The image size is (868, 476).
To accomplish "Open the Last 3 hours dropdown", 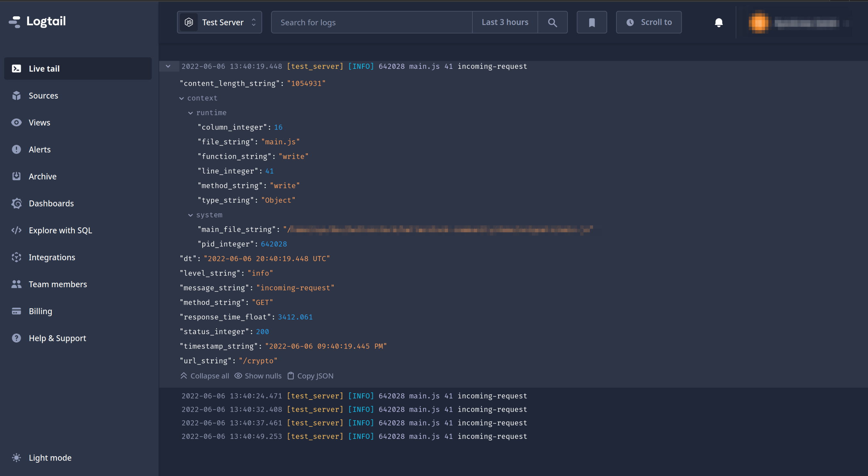I will pyautogui.click(x=505, y=22).
